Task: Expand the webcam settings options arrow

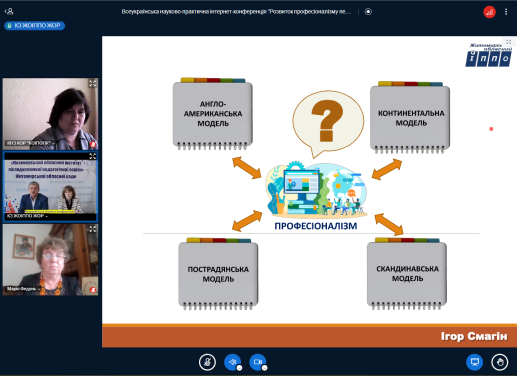Action: click(265, 368)
